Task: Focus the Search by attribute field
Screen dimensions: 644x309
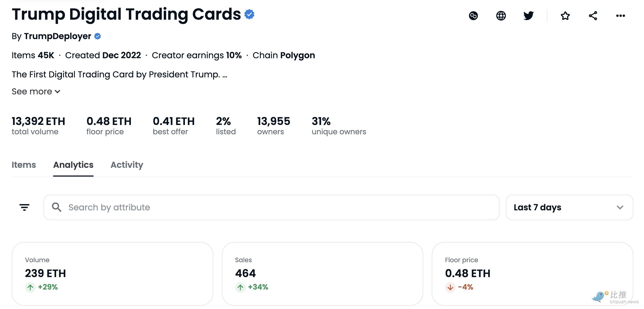Action: click(x=271, y=207)
